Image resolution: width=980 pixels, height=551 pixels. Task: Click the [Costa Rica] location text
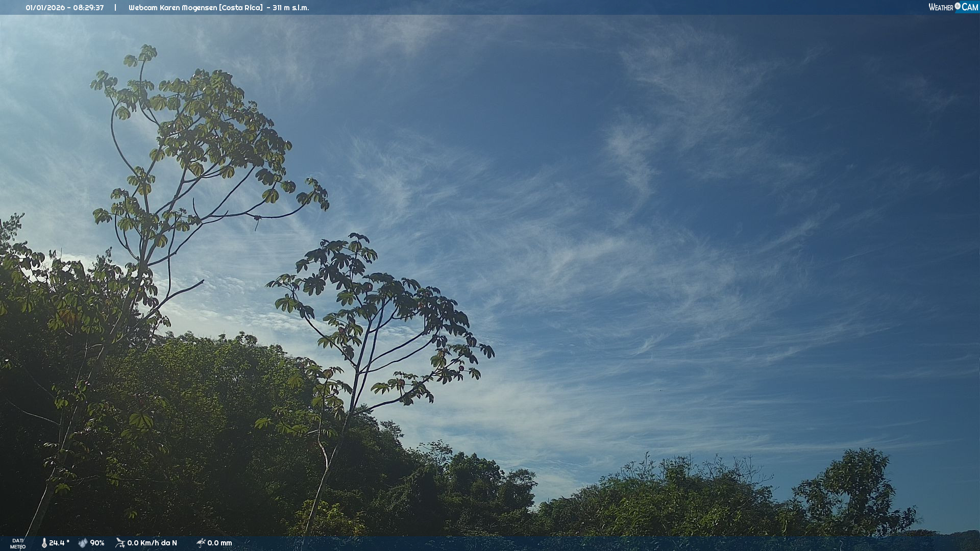[x=241, y=8]
